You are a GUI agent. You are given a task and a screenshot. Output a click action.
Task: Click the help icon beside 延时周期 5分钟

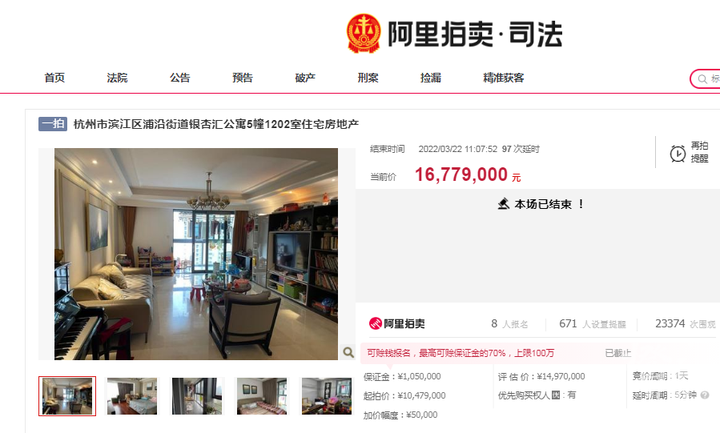(705, 395)
